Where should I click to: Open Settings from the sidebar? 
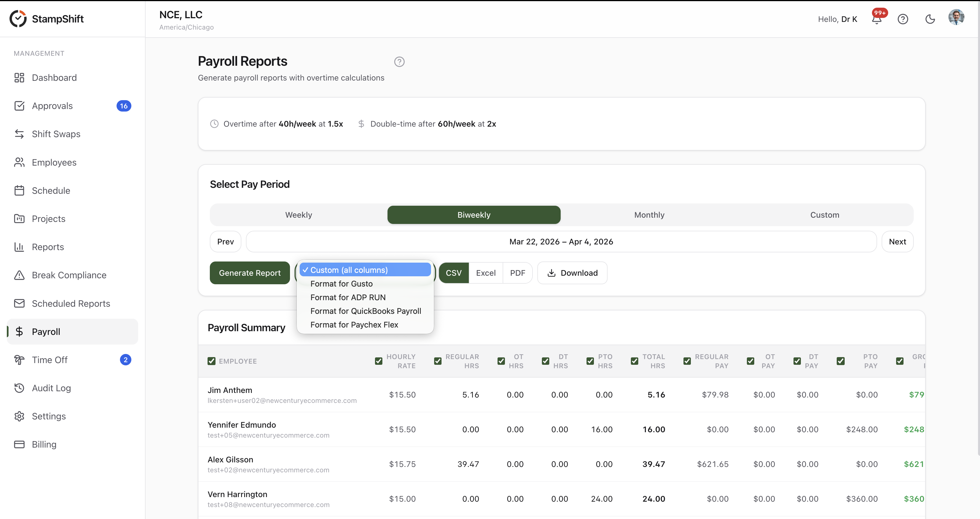pyautogui.click(x=72, y=416)
